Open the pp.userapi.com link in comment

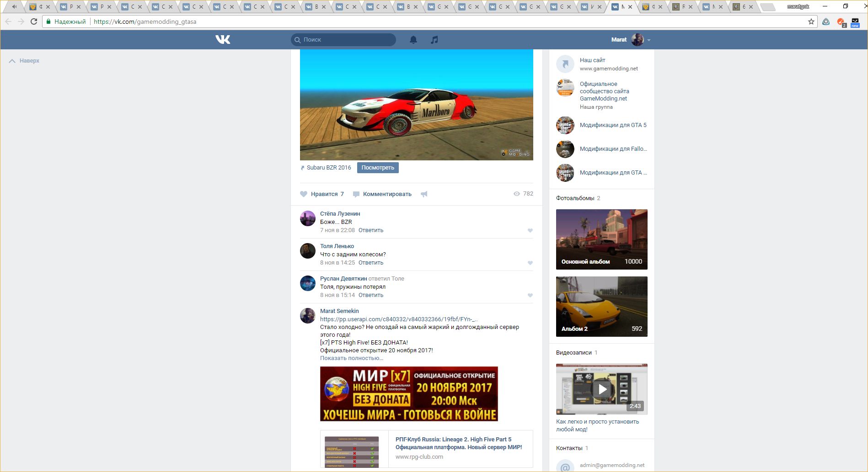[399, 319]
